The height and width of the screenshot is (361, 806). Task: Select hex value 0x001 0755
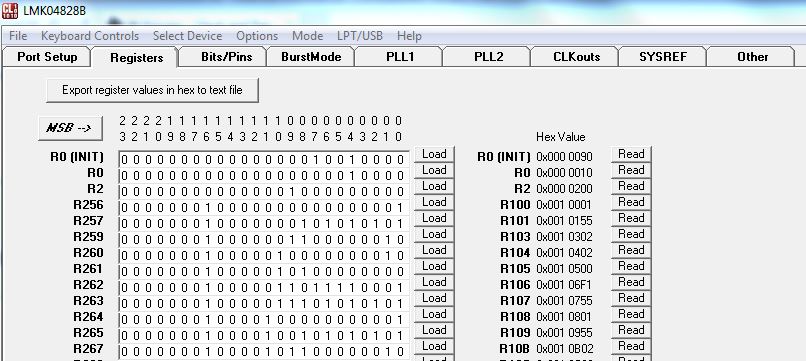click(564, 300)
